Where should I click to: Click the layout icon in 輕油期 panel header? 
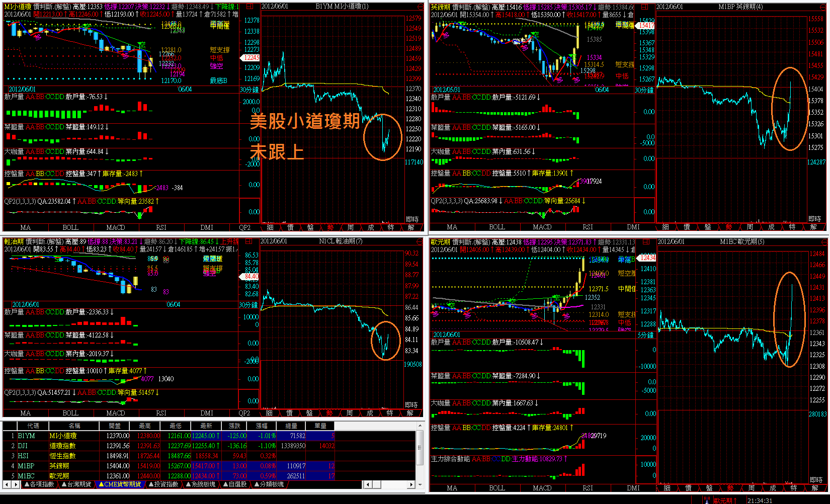click(249, 241)
